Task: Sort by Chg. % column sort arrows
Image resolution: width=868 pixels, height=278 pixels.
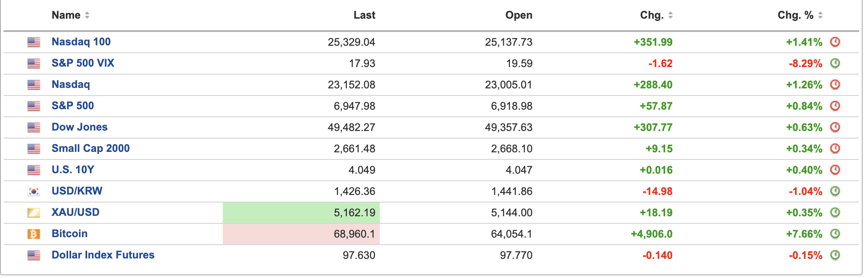Action: (x=820, y=15)
